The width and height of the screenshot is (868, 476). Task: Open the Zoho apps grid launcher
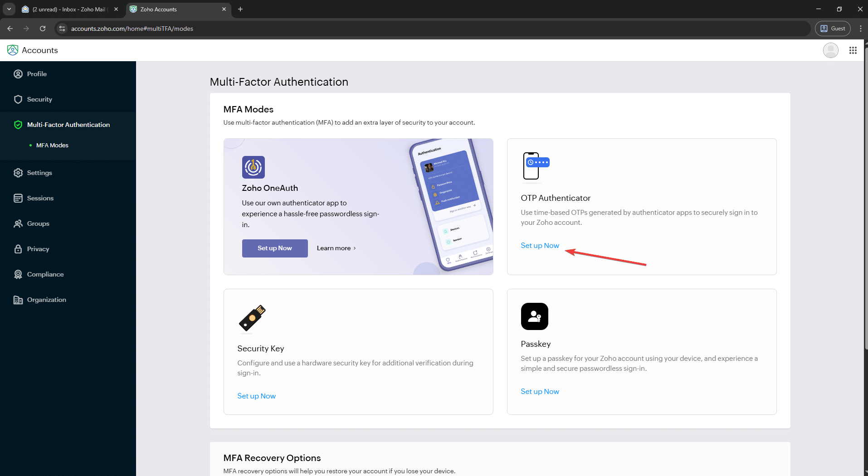point(853,50)
